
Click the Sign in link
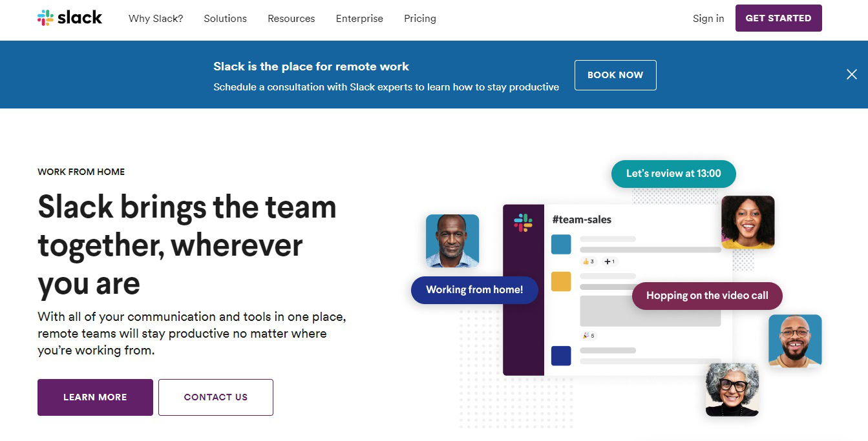[x=708, y=19]
